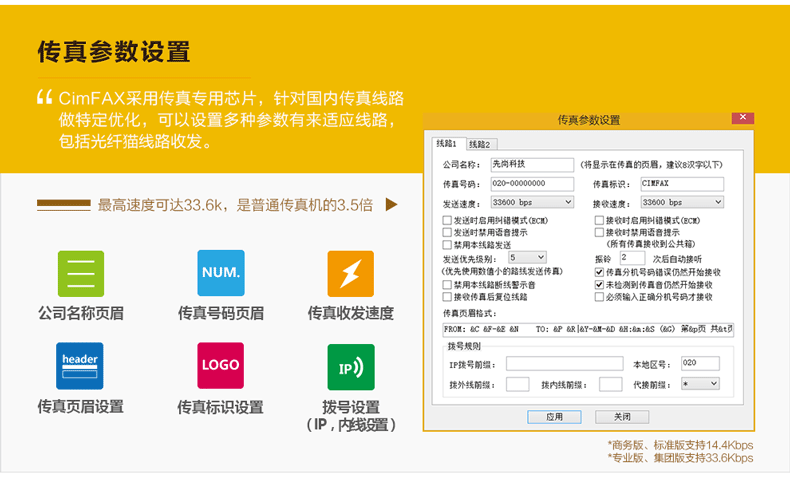Click the 传真参数设置 heading
The image size is (790, 477).
click(x=114, y=52)
